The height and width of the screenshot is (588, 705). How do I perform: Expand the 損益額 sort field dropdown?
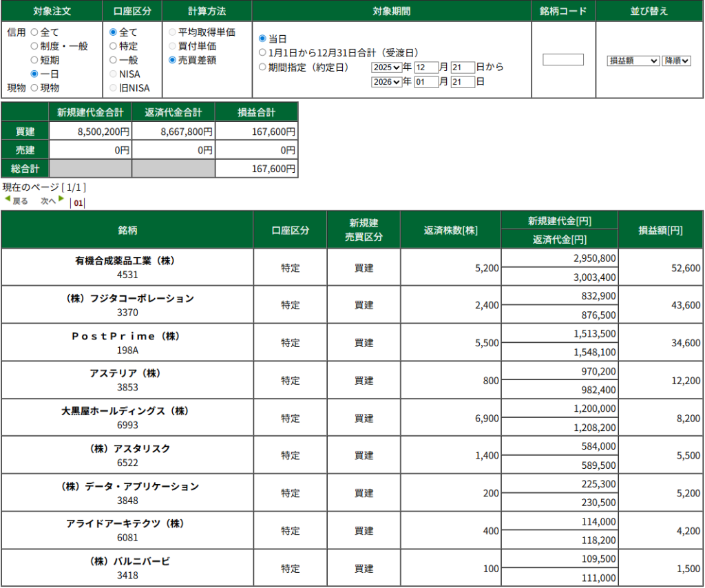pos(633,61)
